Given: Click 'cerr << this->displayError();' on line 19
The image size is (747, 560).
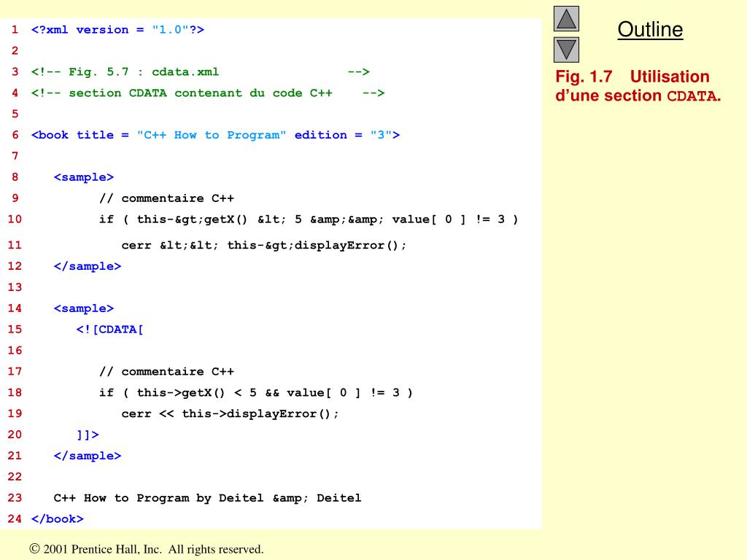Looking at the screenshot, I should [230, 414].
